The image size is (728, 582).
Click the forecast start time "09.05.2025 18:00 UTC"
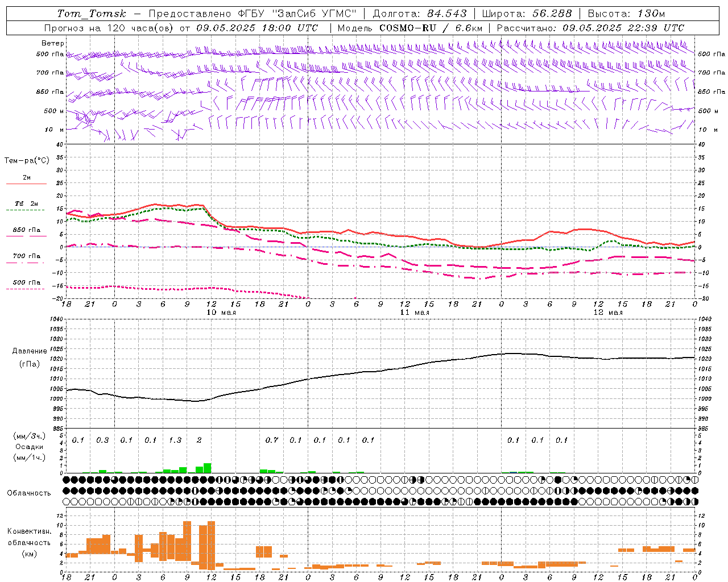point(257,28)
